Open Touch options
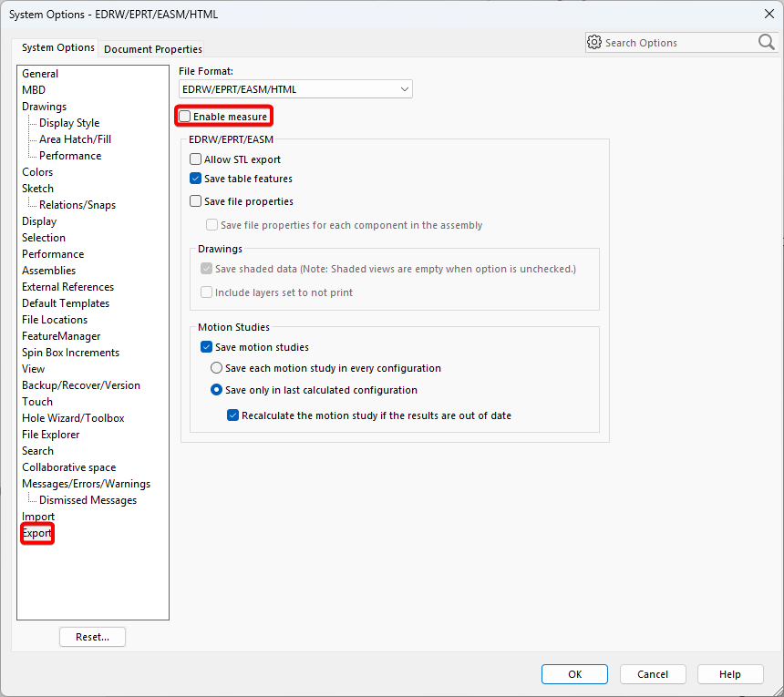This screenshot has height=697, width=784. (x=37, y=402)
